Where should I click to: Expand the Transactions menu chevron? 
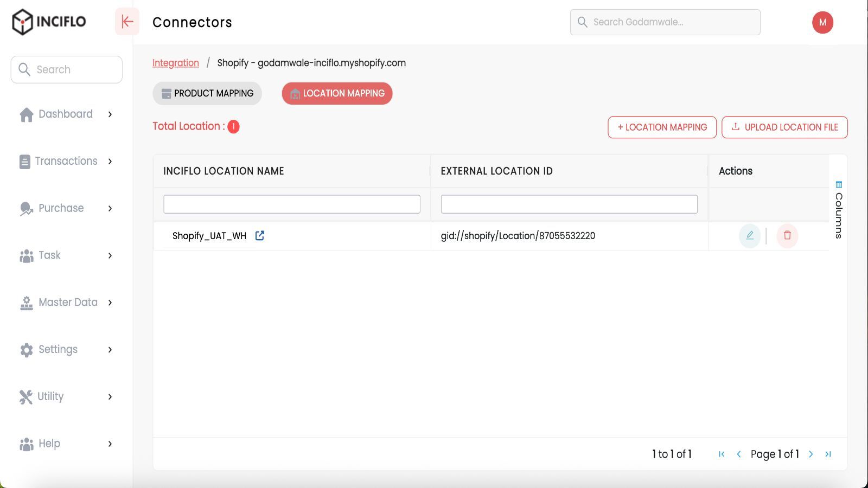[110, 162]
